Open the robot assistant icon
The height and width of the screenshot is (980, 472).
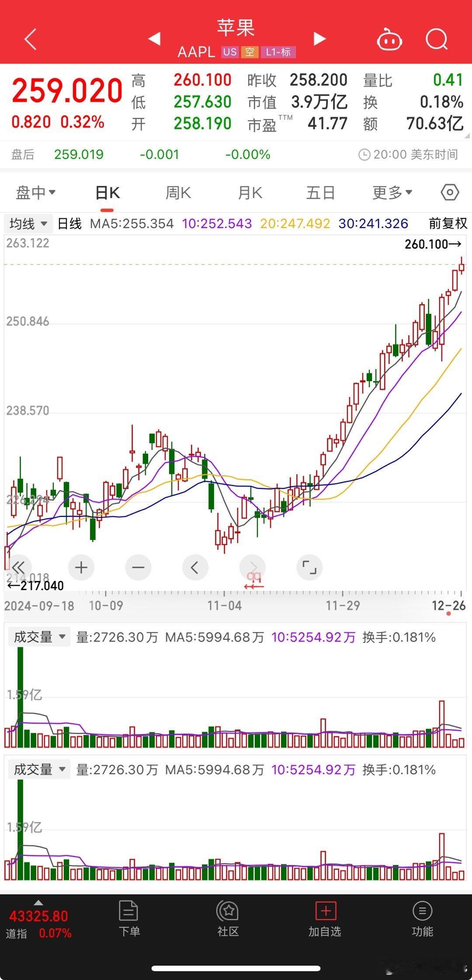389,40
